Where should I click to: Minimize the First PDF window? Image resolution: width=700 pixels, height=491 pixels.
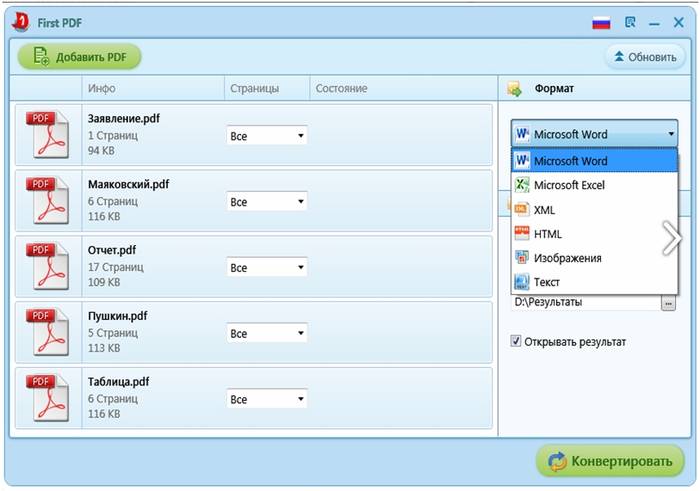[x=654, y=24]
